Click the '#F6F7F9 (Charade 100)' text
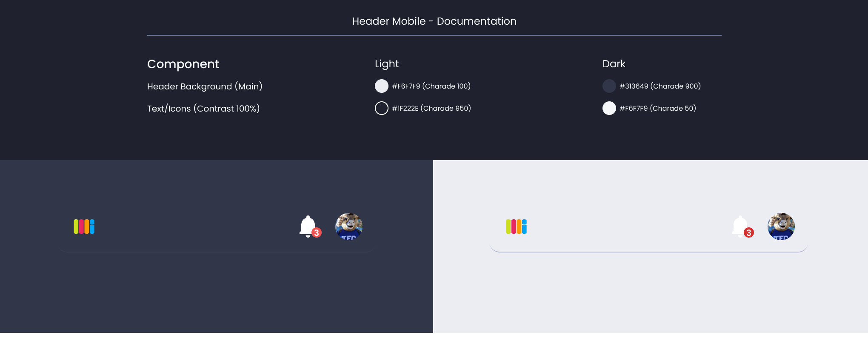The height and width of the screenshot is (350, 868). (x=431, y=86)
